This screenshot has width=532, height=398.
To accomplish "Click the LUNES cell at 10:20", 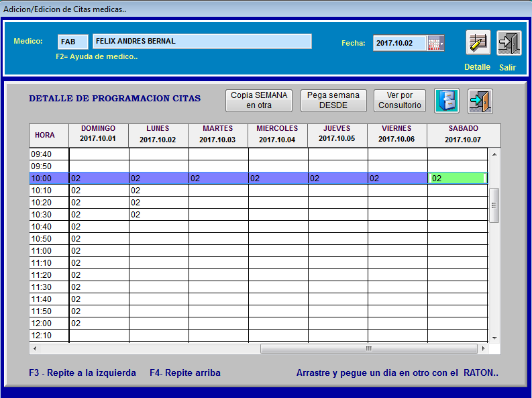I will click(159, 203).
